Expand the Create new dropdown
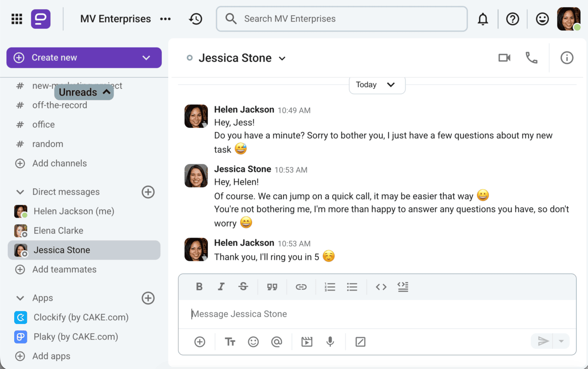 tap(146, 58)
